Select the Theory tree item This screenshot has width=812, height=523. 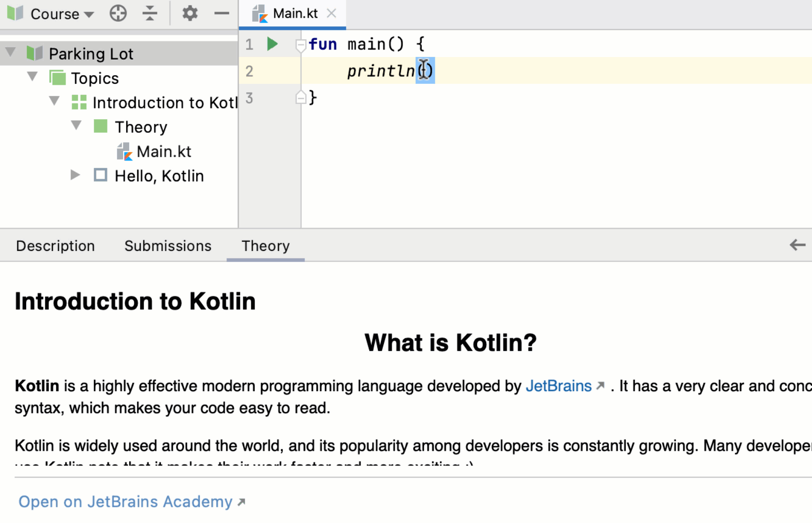[x=141, y=127]
